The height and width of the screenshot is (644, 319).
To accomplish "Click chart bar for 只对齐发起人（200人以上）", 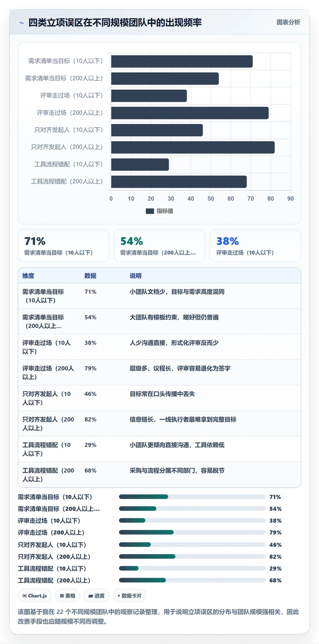I will [x=193, y=147].
